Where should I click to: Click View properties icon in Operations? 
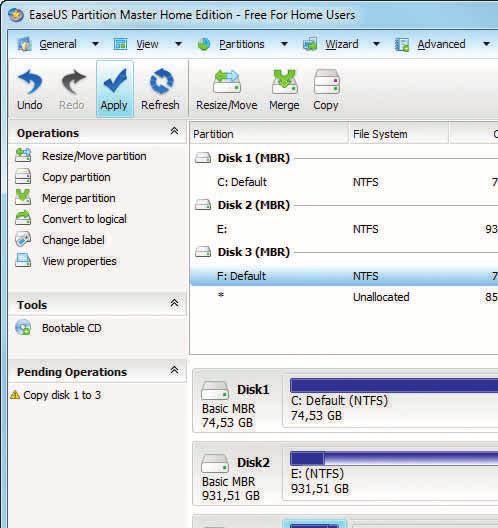(x=23, y=260)
